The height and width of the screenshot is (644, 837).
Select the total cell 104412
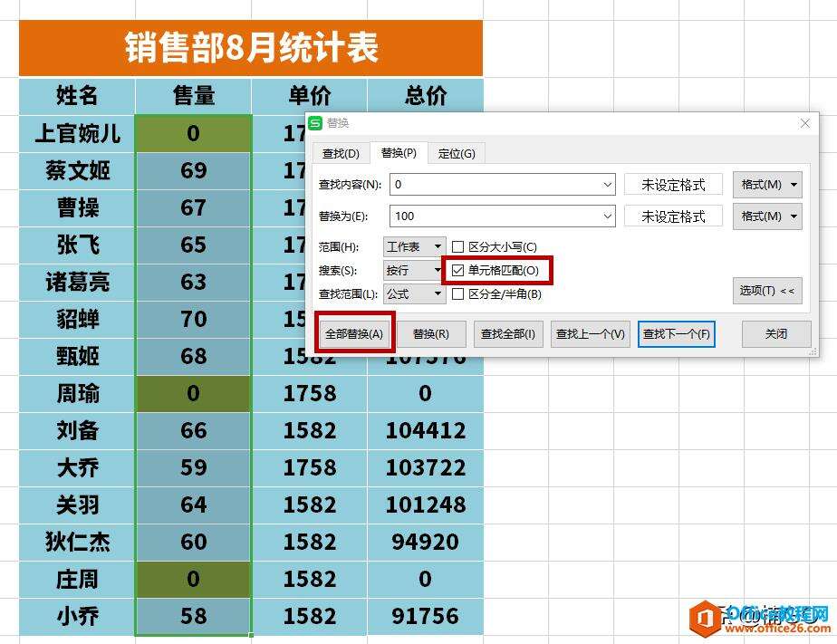tap(426, 430)
